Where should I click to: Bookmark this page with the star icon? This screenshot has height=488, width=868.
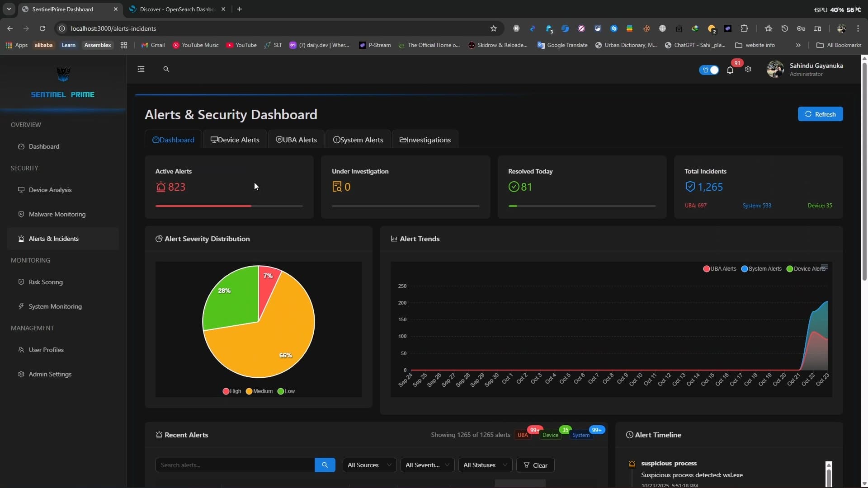tap(494, 28)
